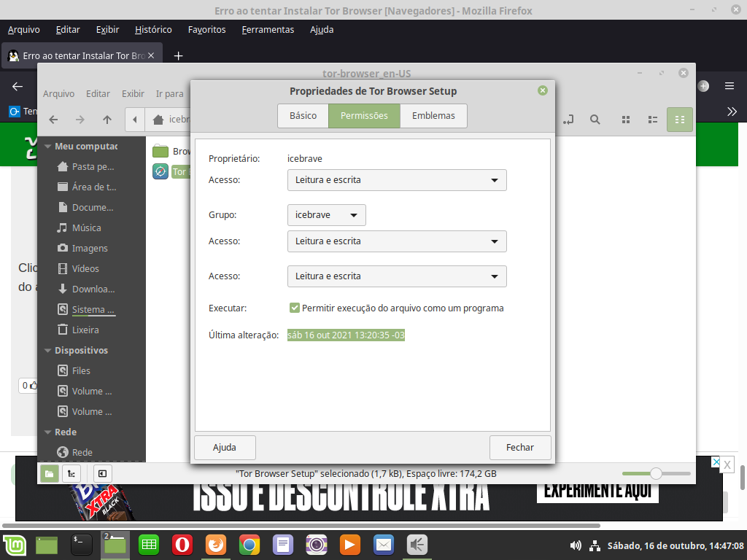Image resolution: width=747 pixels, height=560 pixels.
Task: Hide the sidebar using status bar button
Action: (102, 473)
